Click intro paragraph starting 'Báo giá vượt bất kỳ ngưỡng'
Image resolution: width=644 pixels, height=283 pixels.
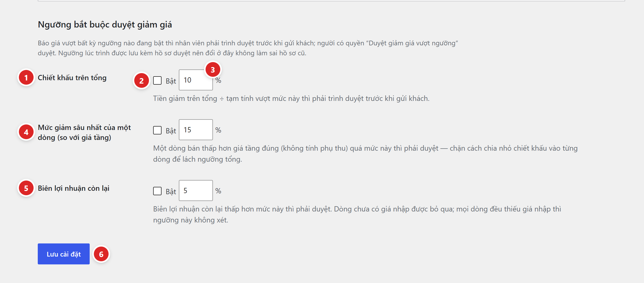tap(248, 48)
